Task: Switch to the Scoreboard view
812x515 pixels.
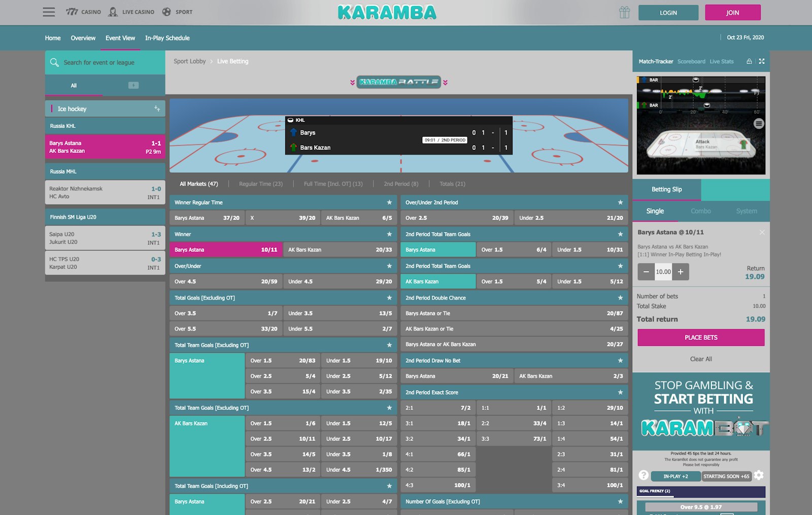Action: click(691, 61)
